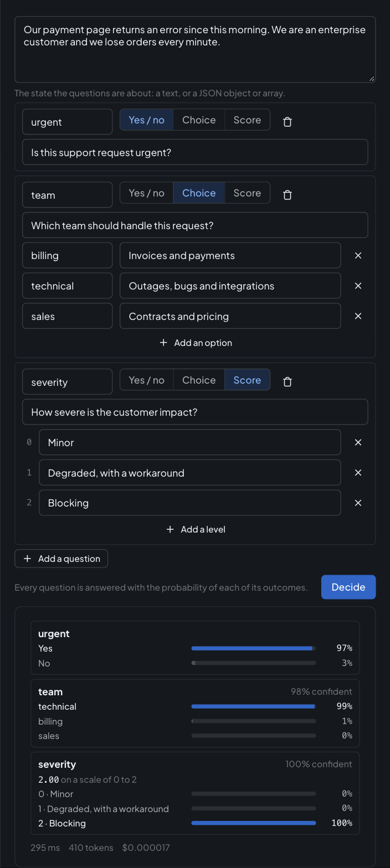Click Add an option under team

click(x=196, y=343)
